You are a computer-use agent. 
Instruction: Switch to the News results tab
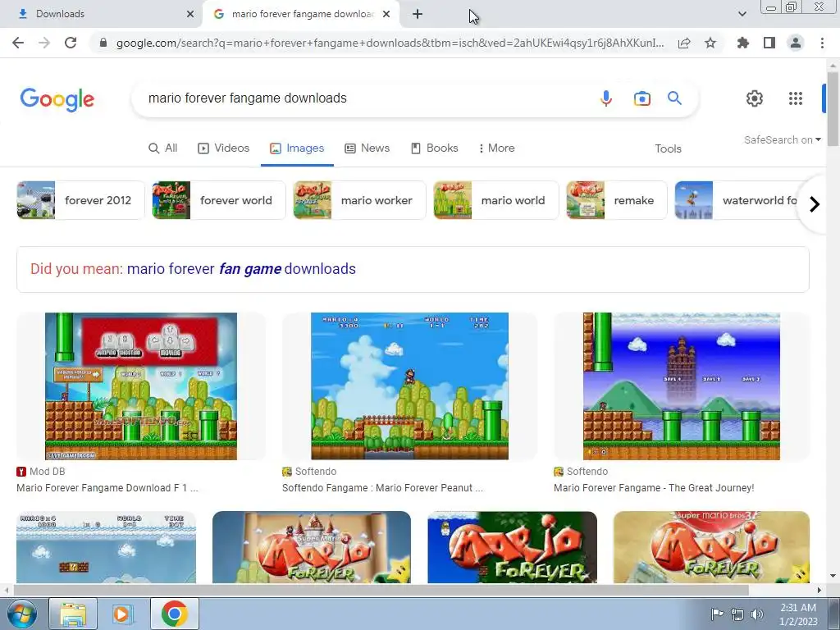click(x=367, y=148)
